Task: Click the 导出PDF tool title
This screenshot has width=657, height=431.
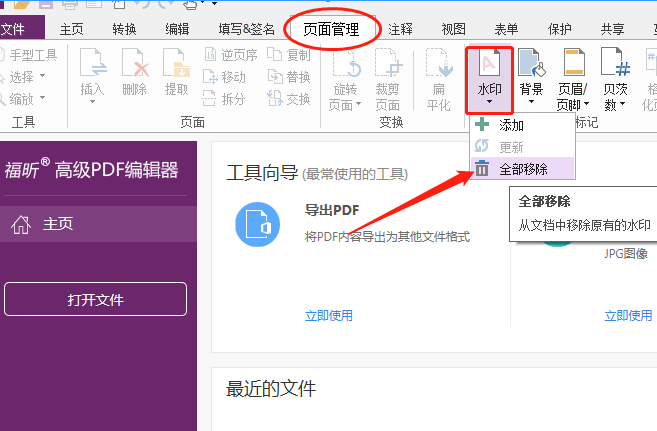Action: 332,210
